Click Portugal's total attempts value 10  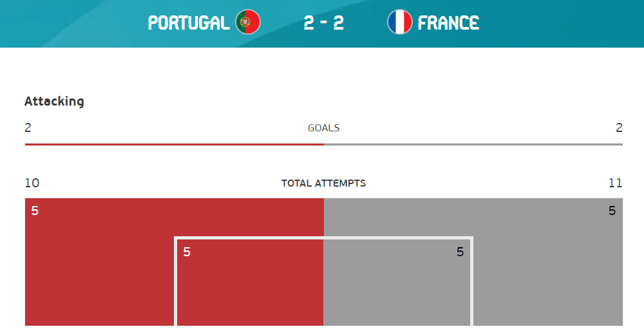click(32, 183)
